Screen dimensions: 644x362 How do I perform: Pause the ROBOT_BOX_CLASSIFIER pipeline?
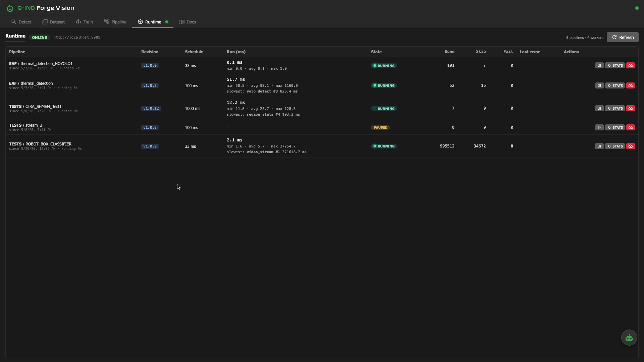coord(599,146)
